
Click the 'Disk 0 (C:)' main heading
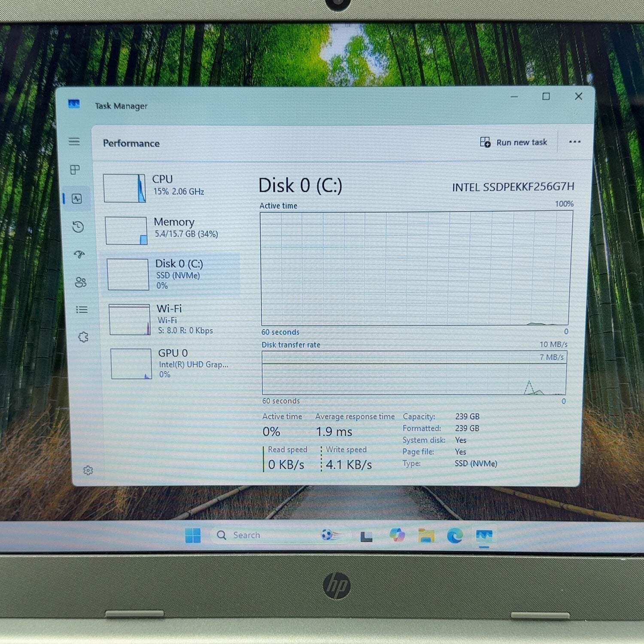click(x=301, y=185)
